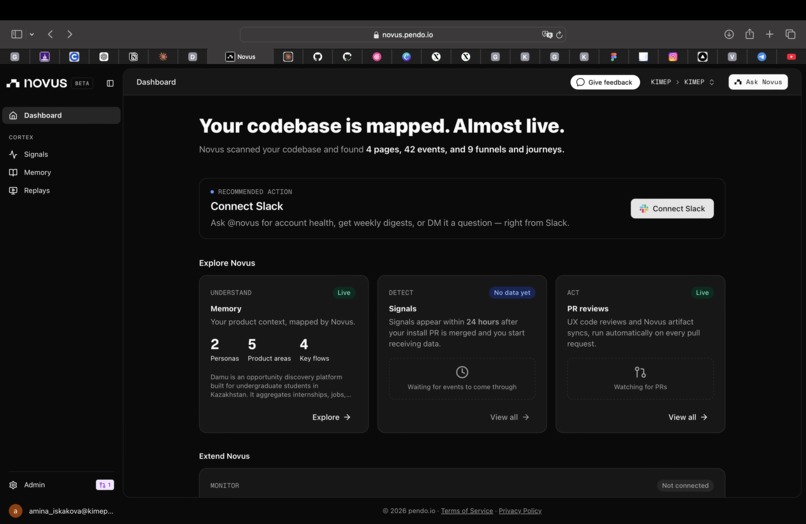Click the No data yet badge
The width and height of the screenshot is (806, 524).
coord(512,293)
